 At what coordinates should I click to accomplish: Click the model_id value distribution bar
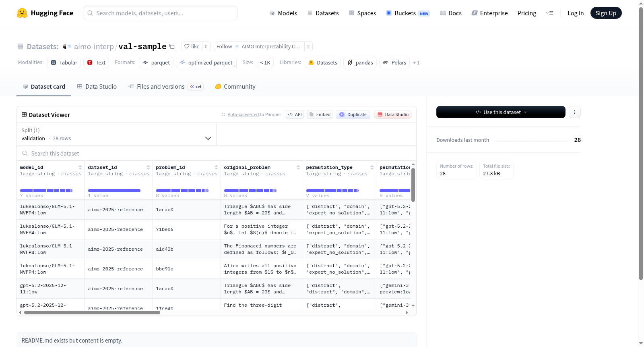point(46,190)
